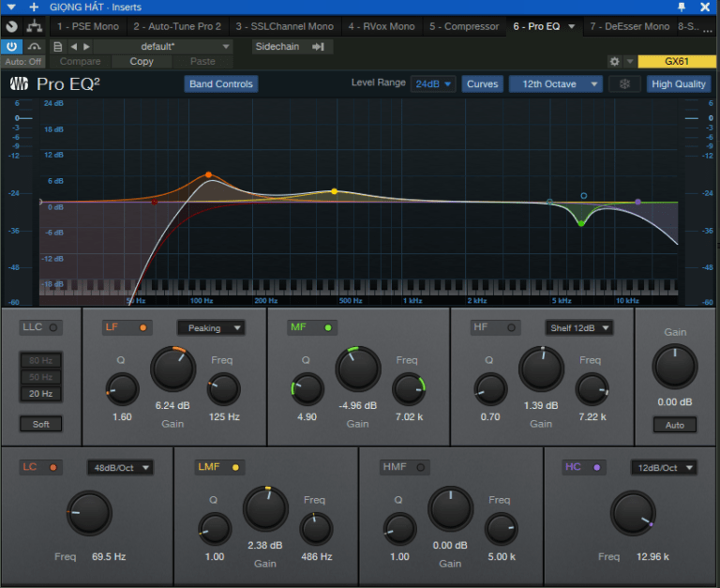
Task: Click the routing view icon in title bar
Action: coord(34,26)
